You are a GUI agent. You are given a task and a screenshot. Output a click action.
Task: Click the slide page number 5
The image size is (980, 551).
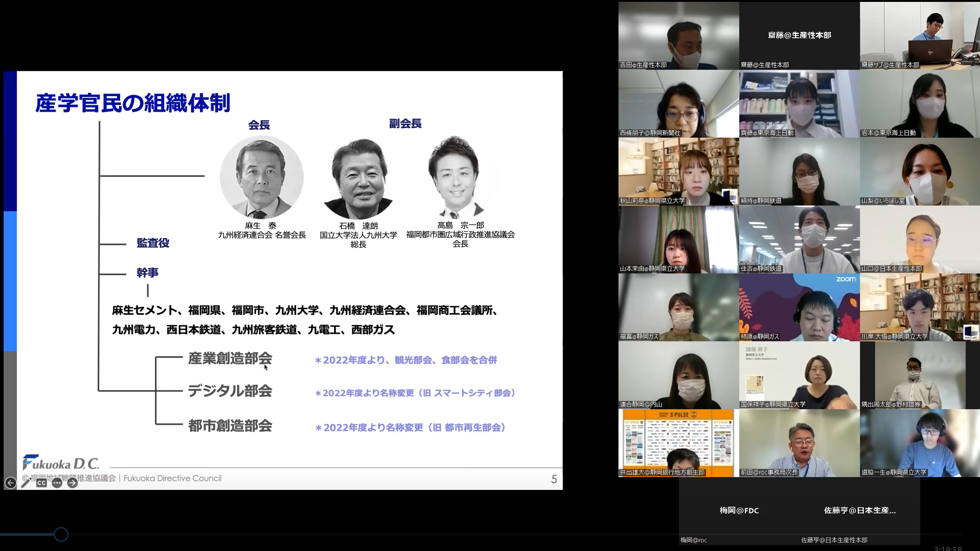point(554,479)
